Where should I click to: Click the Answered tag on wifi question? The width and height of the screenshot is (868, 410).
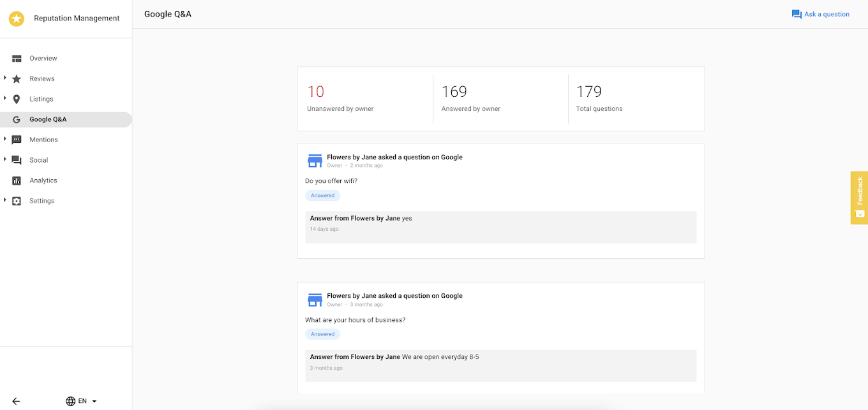323,196
